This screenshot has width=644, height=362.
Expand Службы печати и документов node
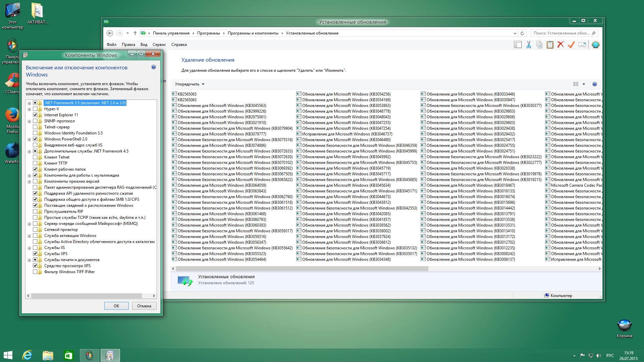29,260
